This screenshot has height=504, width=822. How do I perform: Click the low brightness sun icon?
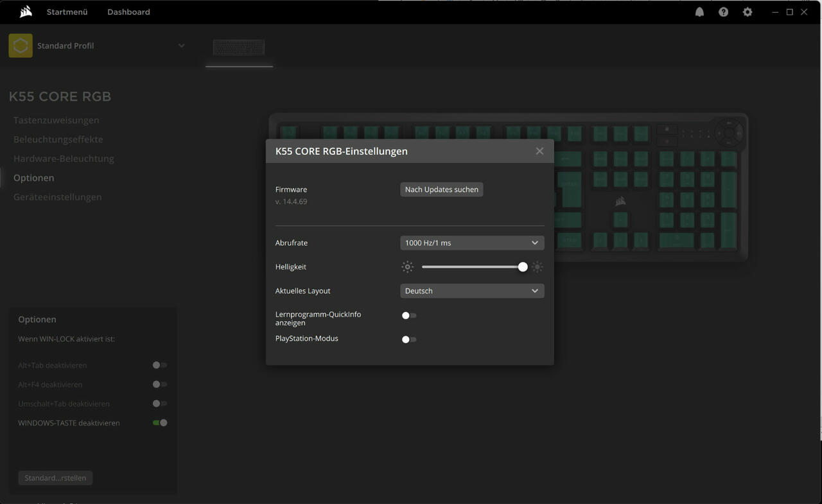tap(408, 266)
